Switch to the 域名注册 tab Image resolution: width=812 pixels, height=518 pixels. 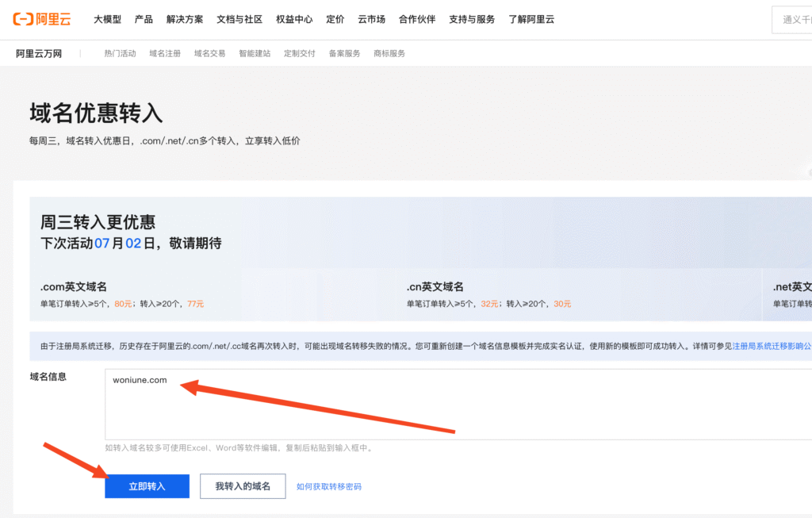pos(165,53)
